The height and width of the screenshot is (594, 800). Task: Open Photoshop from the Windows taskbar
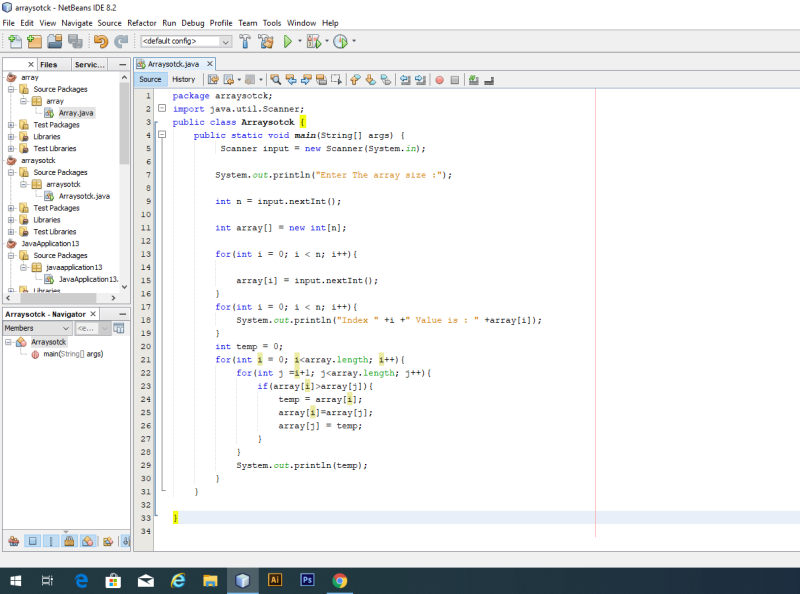307,580
